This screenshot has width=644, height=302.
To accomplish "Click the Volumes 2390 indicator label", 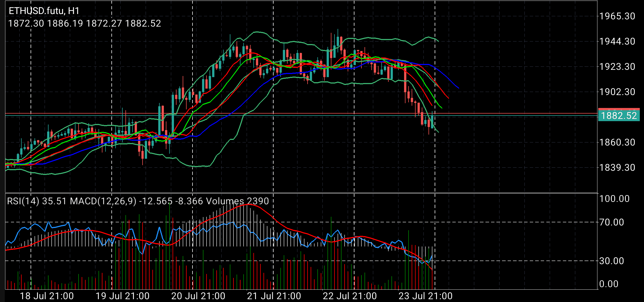I will click(237, 201).
